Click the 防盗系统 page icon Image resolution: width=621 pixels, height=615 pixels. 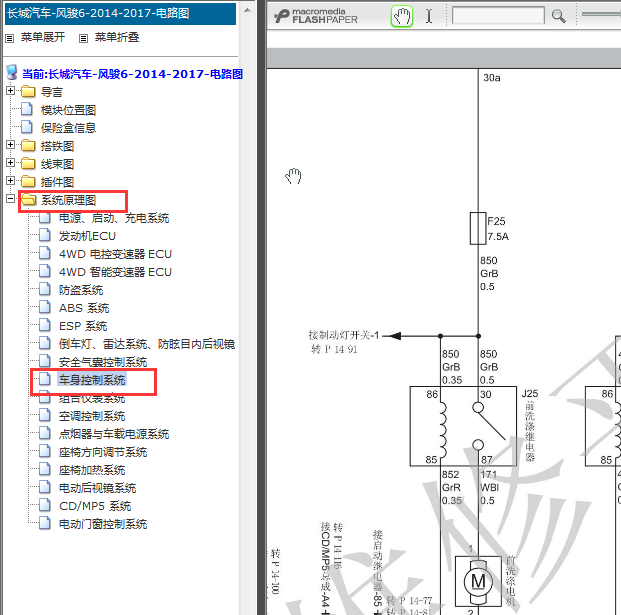pyautogui.click(x=44, y=289)
